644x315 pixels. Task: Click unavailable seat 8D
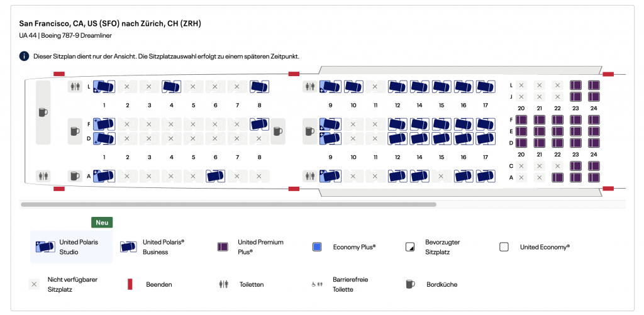point(259,138)
